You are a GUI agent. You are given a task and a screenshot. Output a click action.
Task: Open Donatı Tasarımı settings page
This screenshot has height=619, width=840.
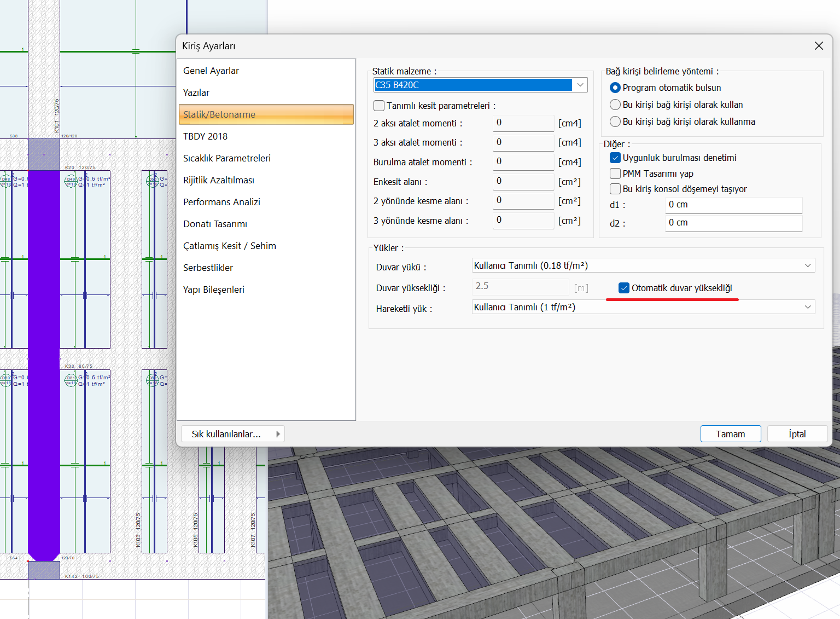tap(215, 224)
